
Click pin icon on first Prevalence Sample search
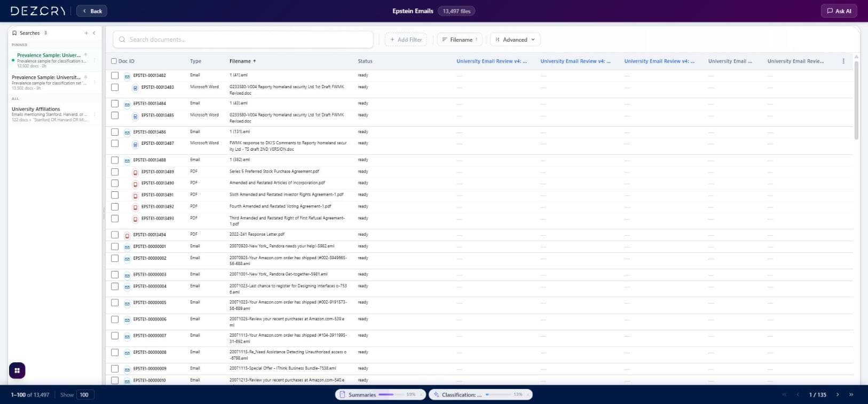coord(86,55)
